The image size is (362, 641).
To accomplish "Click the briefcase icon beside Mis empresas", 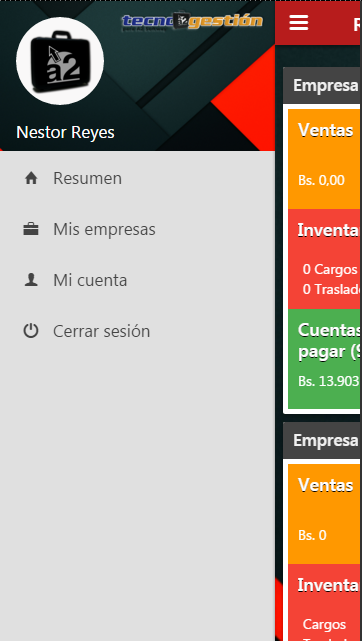I will (31, 229).
